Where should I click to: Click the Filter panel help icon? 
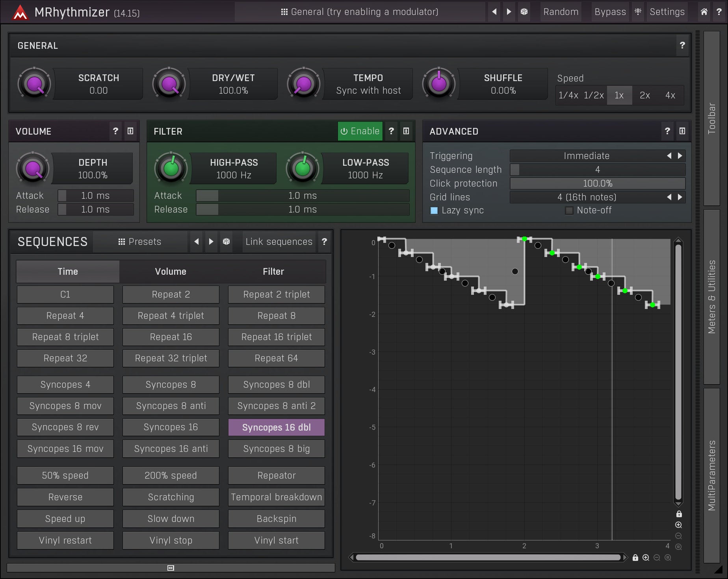(x=391, y=131)
